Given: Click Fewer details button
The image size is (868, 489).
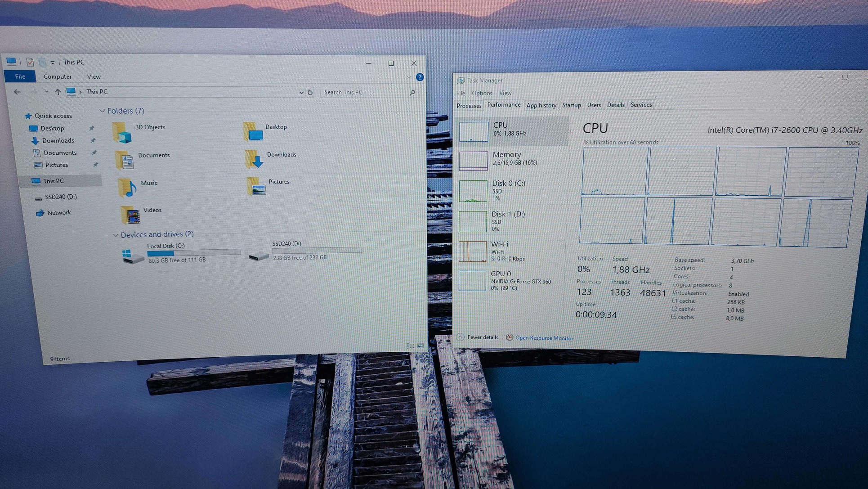Looking at the screenshot, I should point(482,337).
